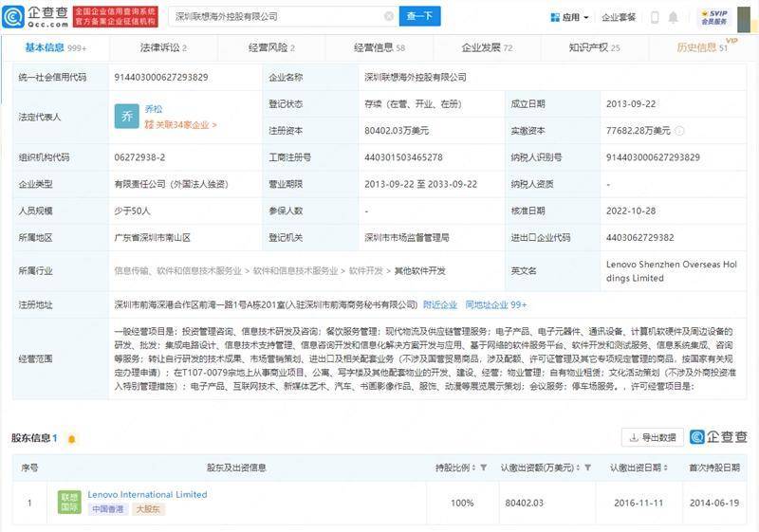Viewport: 759px width, 532px height.
Task: Click the 4403062729382 import-export code
Action: 639,237
